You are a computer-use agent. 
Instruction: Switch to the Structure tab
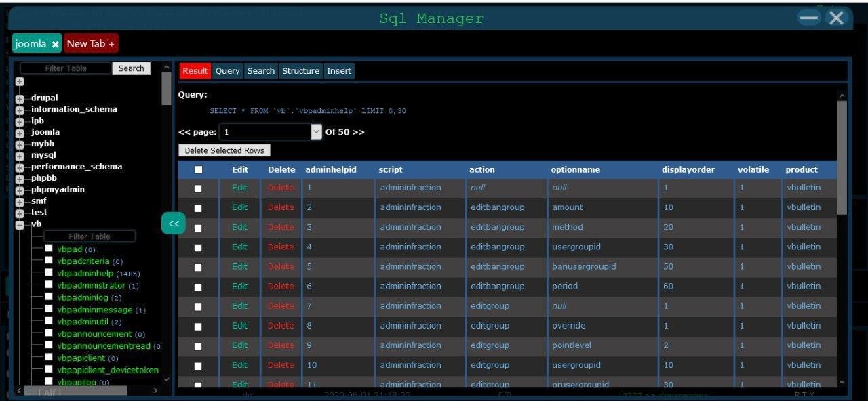pyautogui.click(x=300, y=70)
